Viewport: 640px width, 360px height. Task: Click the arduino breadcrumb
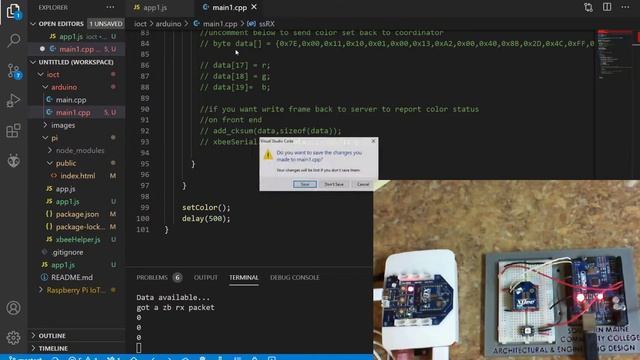[x=168, y=24]
